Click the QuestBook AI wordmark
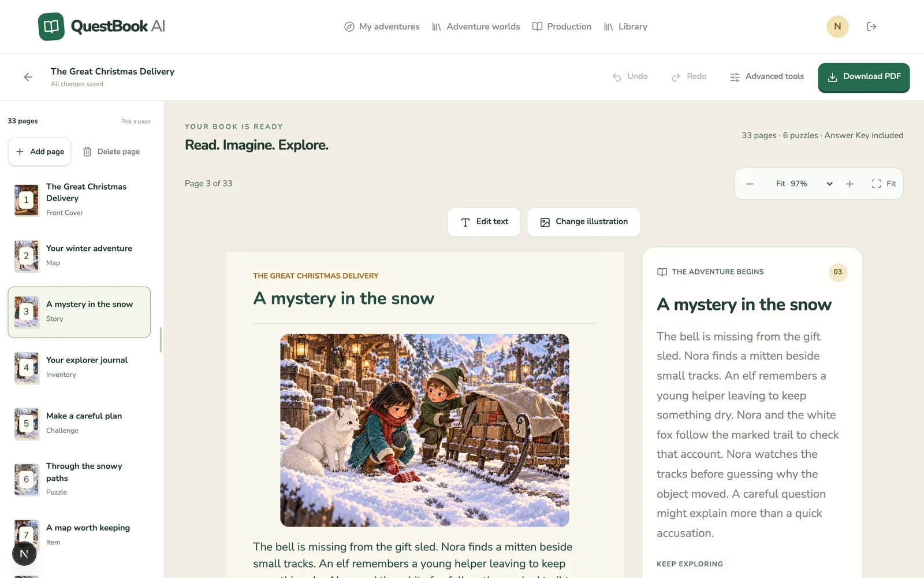This screenshot has height=578, width=924. click(x=118, y=27)
